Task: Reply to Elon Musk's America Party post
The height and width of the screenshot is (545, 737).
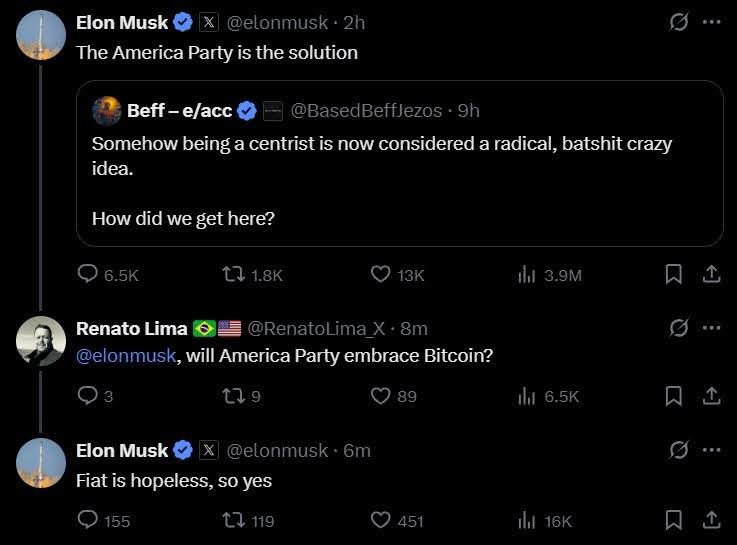Action: tap(88, 274)
